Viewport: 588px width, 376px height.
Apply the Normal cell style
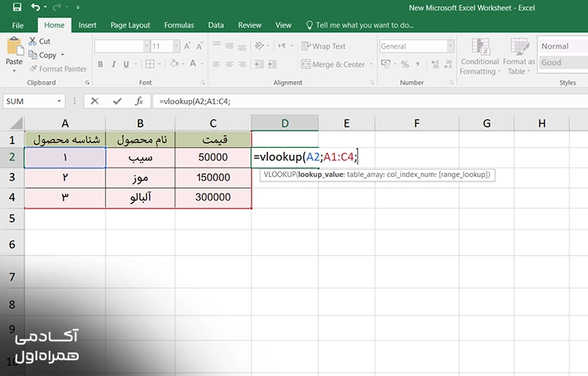coord(563,46)
